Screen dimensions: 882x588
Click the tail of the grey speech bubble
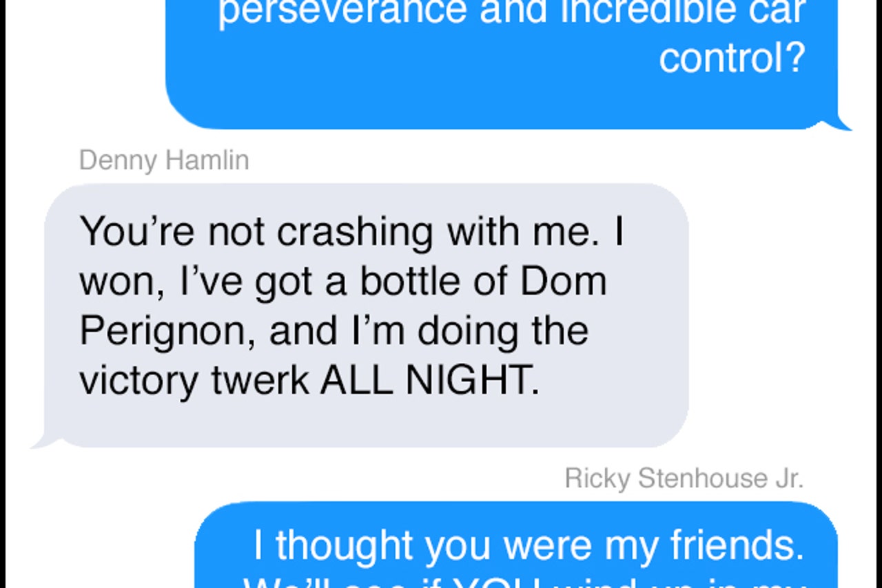[41, 439]
